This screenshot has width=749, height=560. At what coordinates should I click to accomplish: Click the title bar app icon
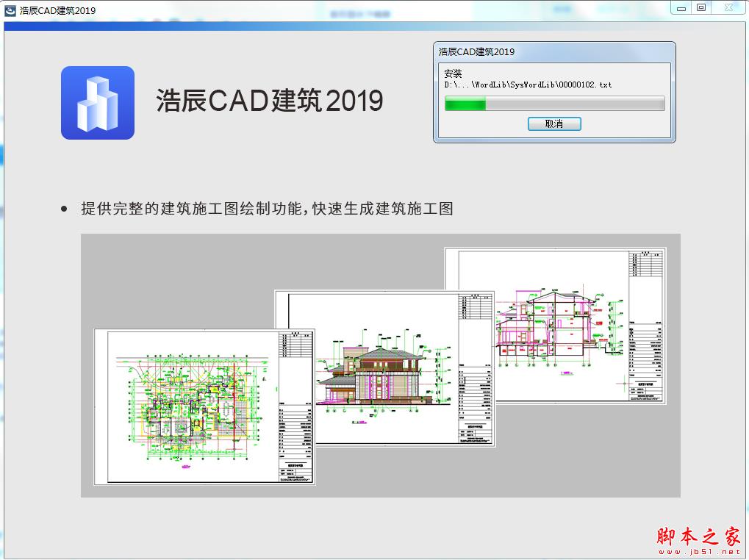point(10,10)
